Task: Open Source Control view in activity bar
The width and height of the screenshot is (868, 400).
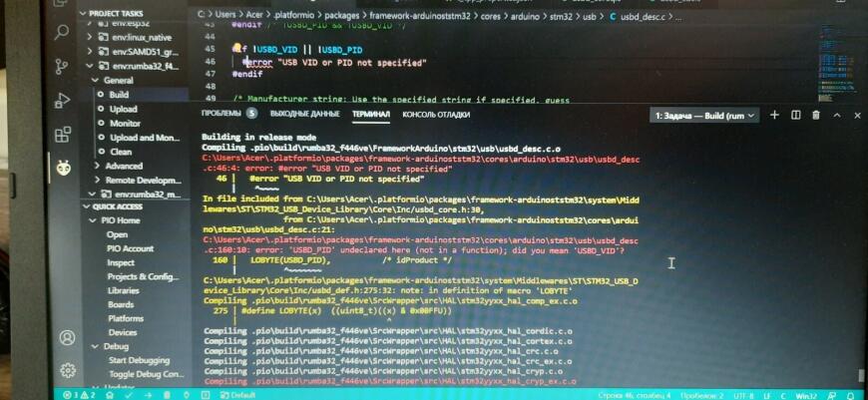Action: point(62,67)
